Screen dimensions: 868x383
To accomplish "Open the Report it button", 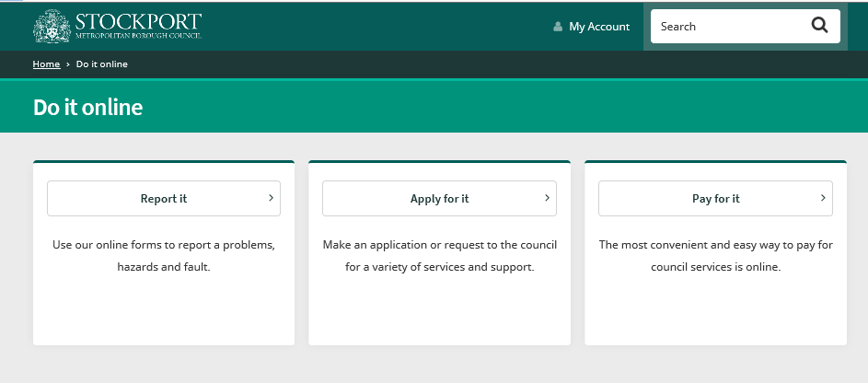I will [164, 198].
